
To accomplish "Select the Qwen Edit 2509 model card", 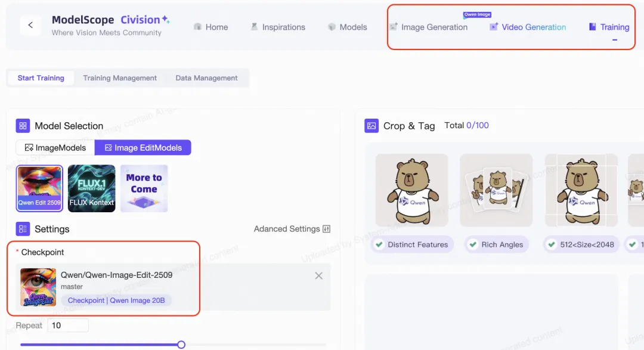I will [39, 188].
